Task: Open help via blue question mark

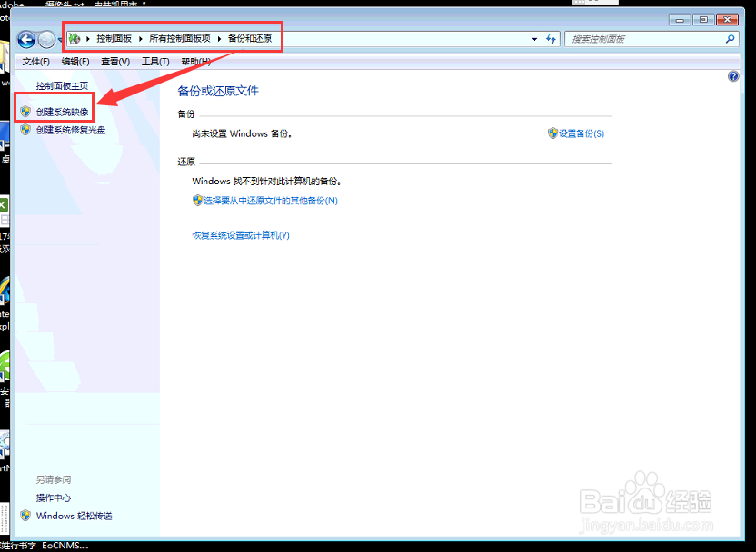Action: [x=733, y=76]
